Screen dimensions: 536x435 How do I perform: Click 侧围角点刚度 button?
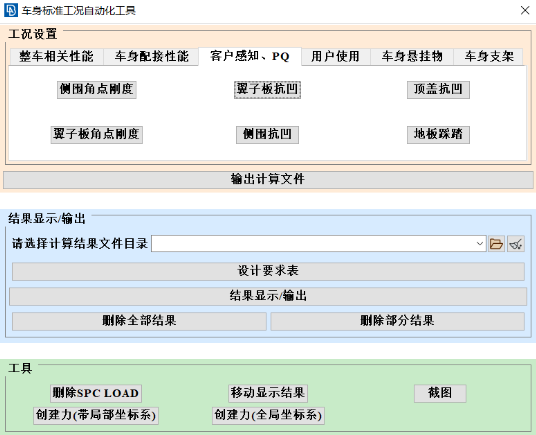tap(97, 90)
